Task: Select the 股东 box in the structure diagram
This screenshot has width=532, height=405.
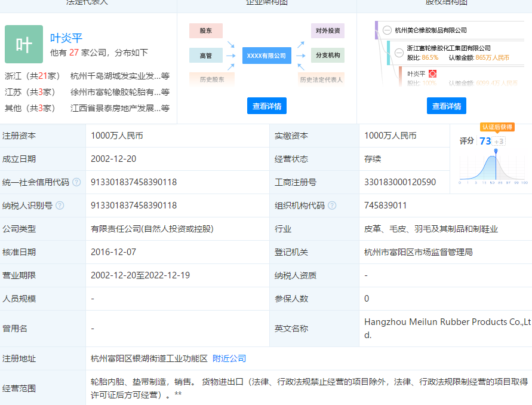Action: [206, 30]
